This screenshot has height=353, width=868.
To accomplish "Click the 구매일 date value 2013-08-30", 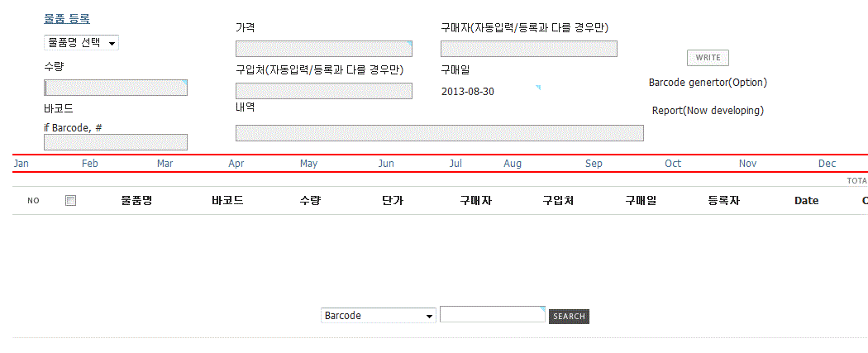I will tap(468, 92).
